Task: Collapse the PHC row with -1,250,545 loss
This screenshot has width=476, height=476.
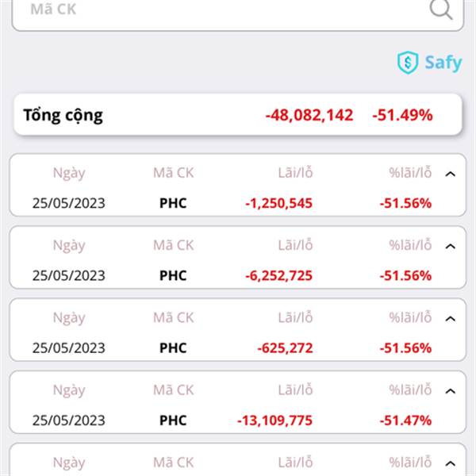Action: click(451, 174)
